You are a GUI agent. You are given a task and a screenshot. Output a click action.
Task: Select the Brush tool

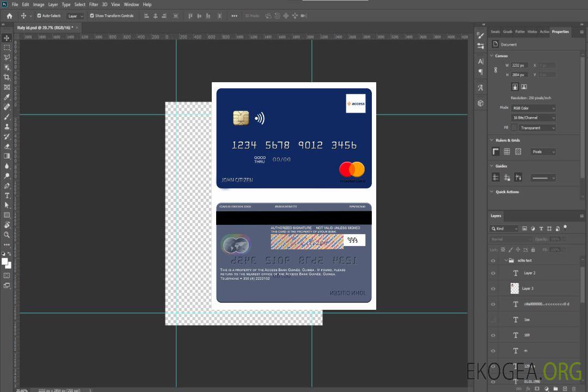coord(7,117)
